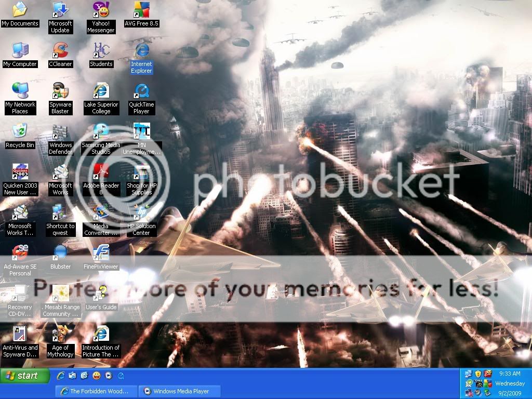
Task: Open the My Documents desktop icon
Action: [x=20, y=14]
